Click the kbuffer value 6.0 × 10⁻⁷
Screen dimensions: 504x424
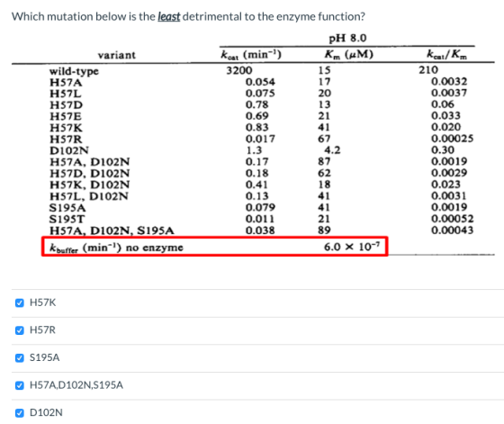coord(352,247)
